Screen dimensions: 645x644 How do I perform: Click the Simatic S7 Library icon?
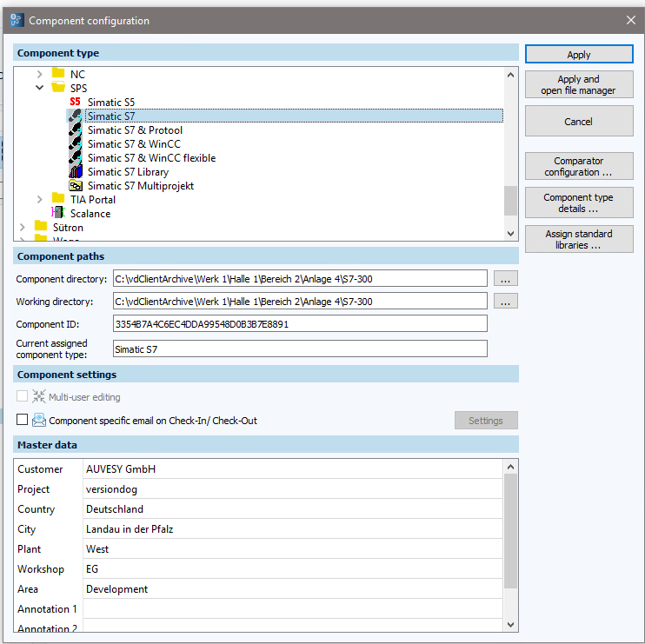tap(76, 172)
